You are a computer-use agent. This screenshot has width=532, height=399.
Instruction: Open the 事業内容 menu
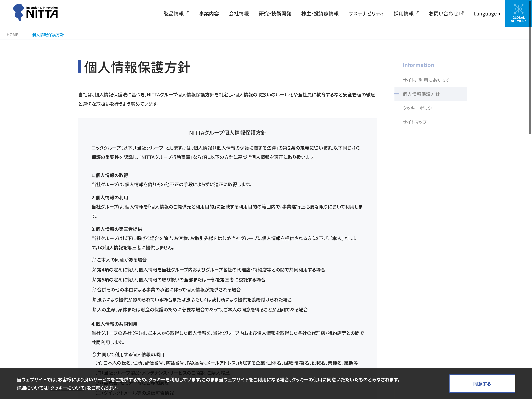coord(209,14)
